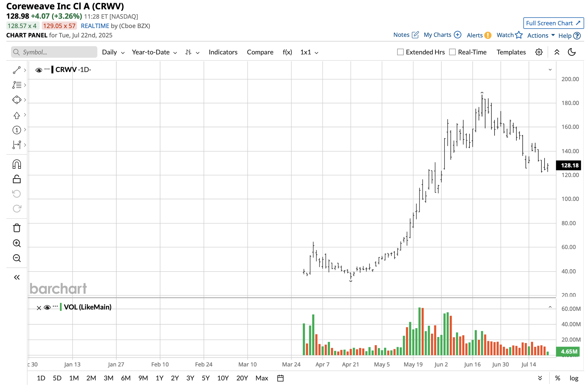Click the CRWV black series color swatch
588x387 pixels.
(x=52, y=70)
